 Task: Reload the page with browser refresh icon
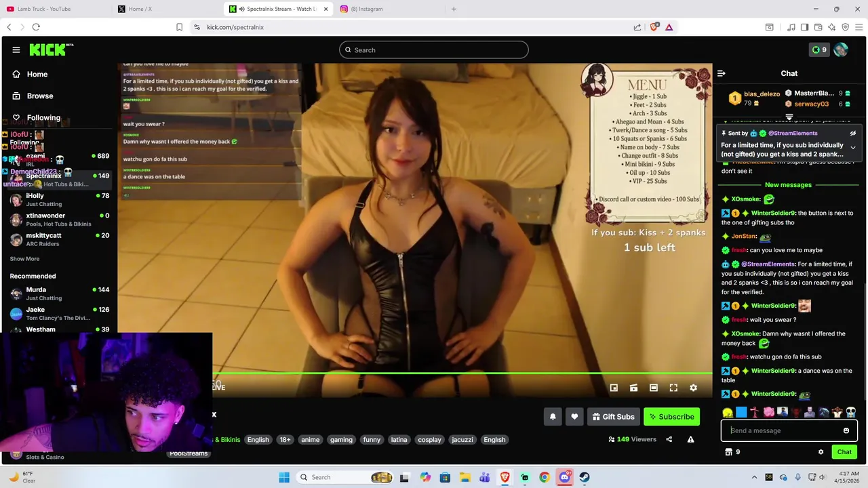(x=36, y=27)
